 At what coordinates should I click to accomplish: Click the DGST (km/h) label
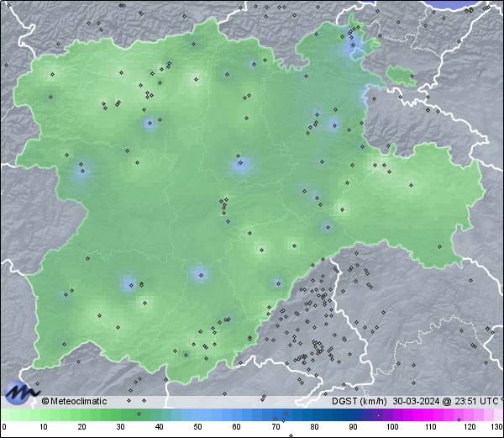pos(360,401)
